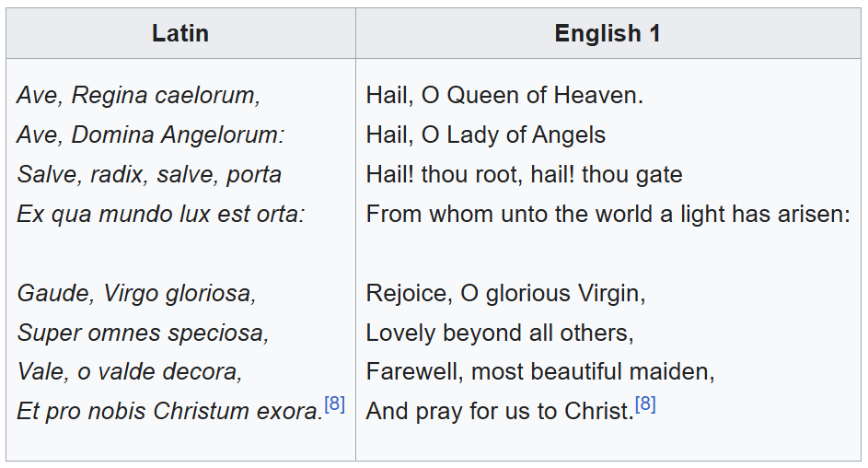Click the line 'Hail! thou root, hail! thou gate'
Viewport: 868px width, 468px height.
tap(524, 174)
